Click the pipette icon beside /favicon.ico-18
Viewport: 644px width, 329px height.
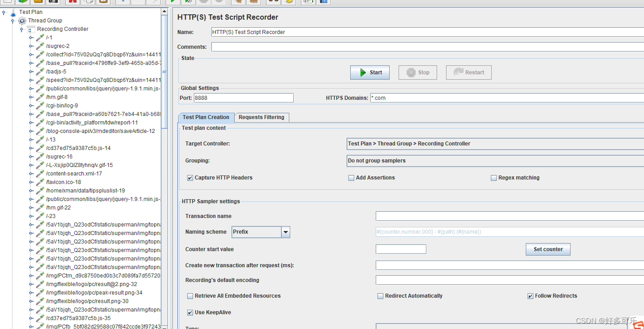(40, 182)
